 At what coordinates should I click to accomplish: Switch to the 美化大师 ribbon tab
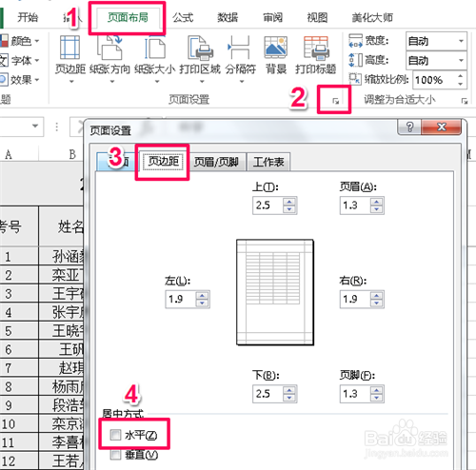click(x=372, y=17)
